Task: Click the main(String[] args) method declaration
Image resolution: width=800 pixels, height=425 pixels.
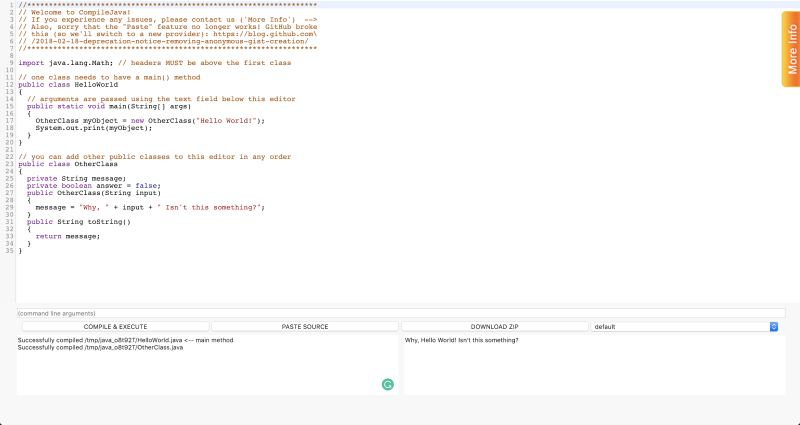Action: coord(109,106)
